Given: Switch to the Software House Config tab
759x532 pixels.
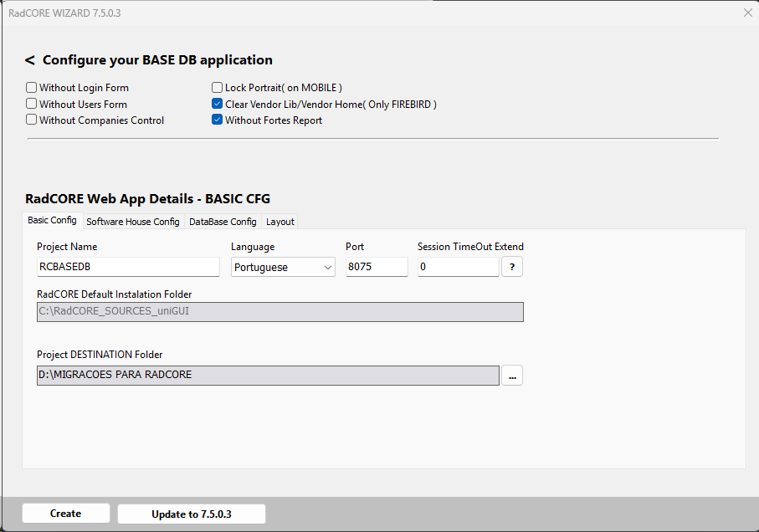Looking at the screenshot, I should point(132,222).
